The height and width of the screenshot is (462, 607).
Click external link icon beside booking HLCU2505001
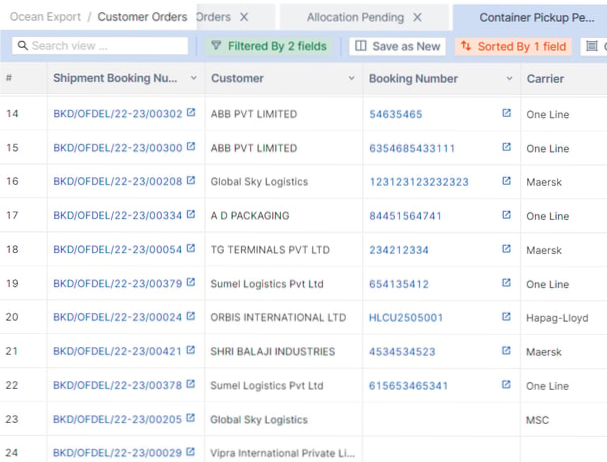pyautogui.click(x=506, y=317)
